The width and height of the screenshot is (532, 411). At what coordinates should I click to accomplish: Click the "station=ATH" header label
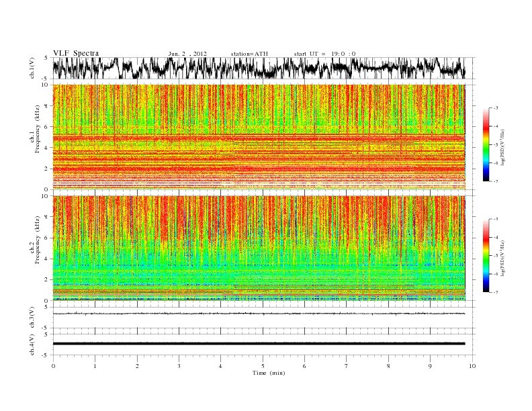tap(249, 54)
